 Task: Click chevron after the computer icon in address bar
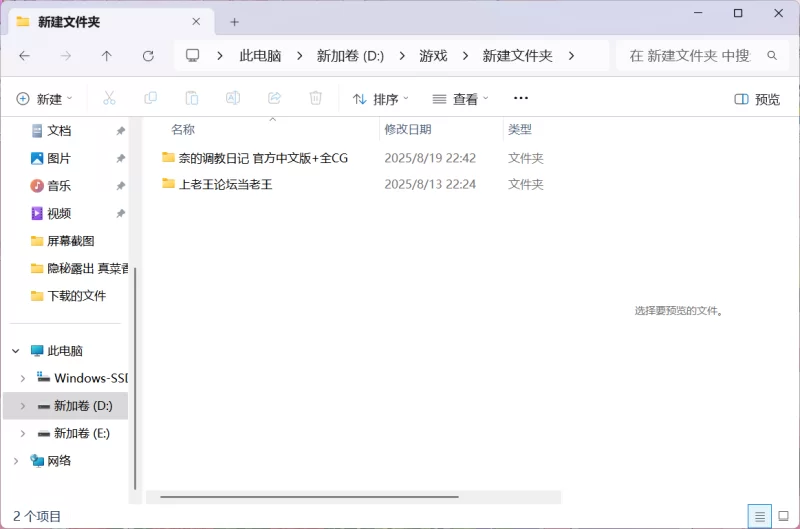(220, 56)
